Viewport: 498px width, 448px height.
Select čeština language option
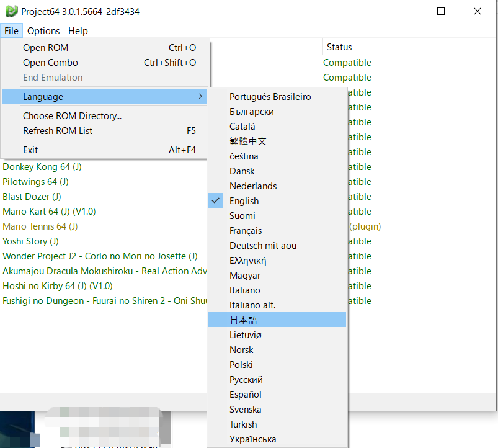pos(277,156)
